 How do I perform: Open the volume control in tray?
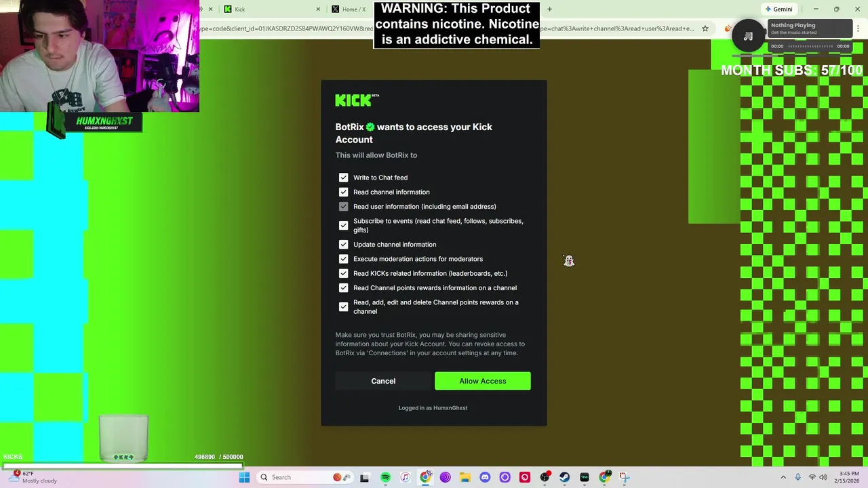(823, 477)
